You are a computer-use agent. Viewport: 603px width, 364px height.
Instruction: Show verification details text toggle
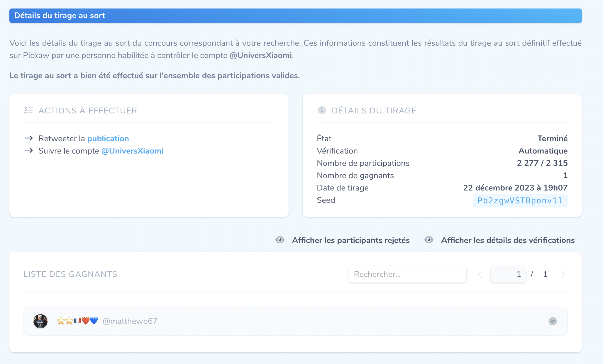tap(508, 240)
